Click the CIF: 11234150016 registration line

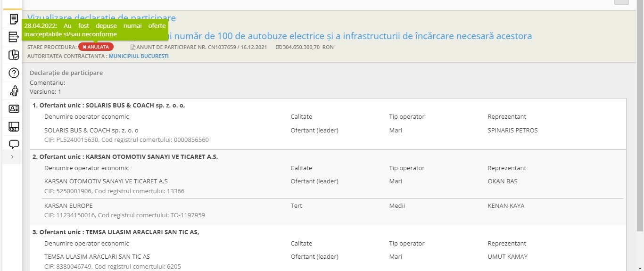tap(124, 215)
